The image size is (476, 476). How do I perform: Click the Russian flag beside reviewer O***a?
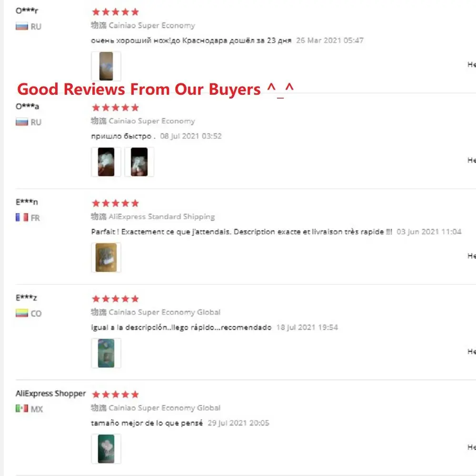(22, 122)
